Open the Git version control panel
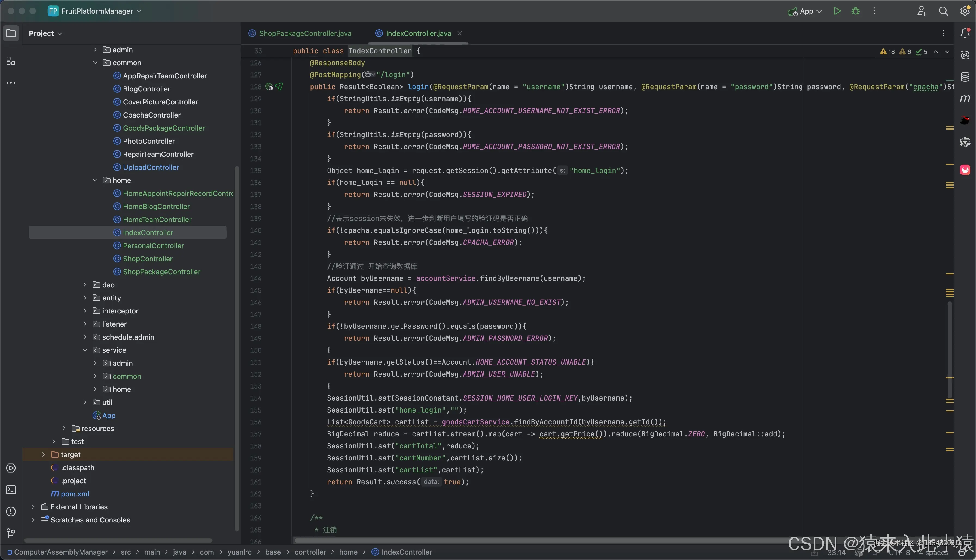Image resolution: width=976 pixels, height=560 pixels. click(x=11, y=533)
